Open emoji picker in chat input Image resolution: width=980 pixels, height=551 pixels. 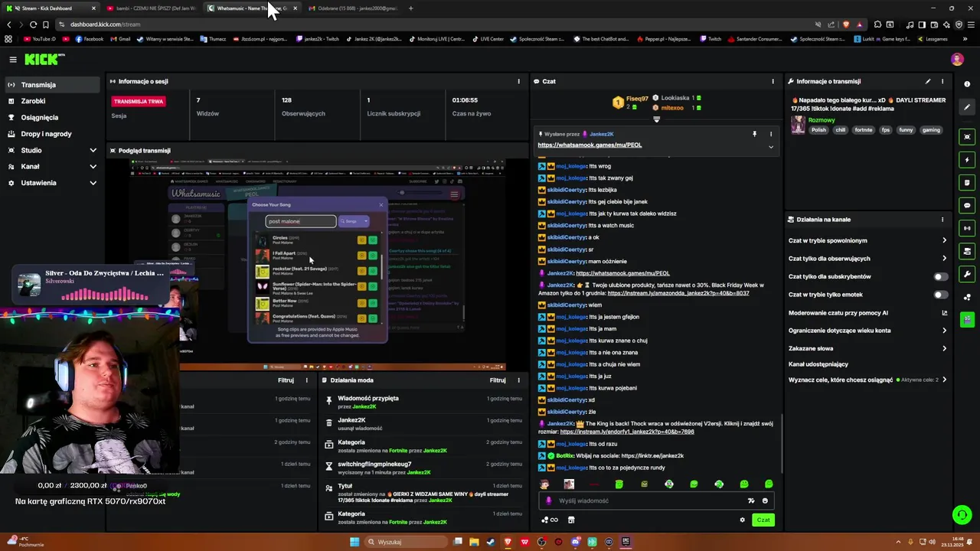tap(765, 500)
